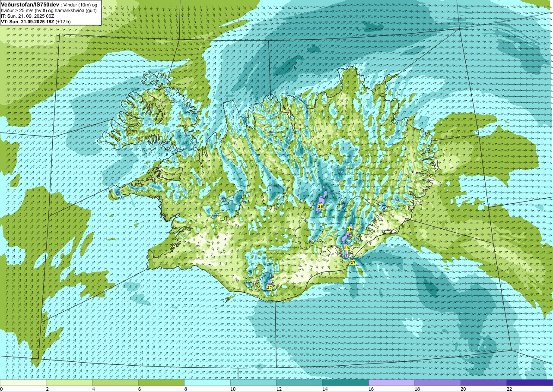The height and width of the screenshot is (392, 553).
Task: Click the 8–10 m/s pale cyan legend swatch
Action: (207, 383)
